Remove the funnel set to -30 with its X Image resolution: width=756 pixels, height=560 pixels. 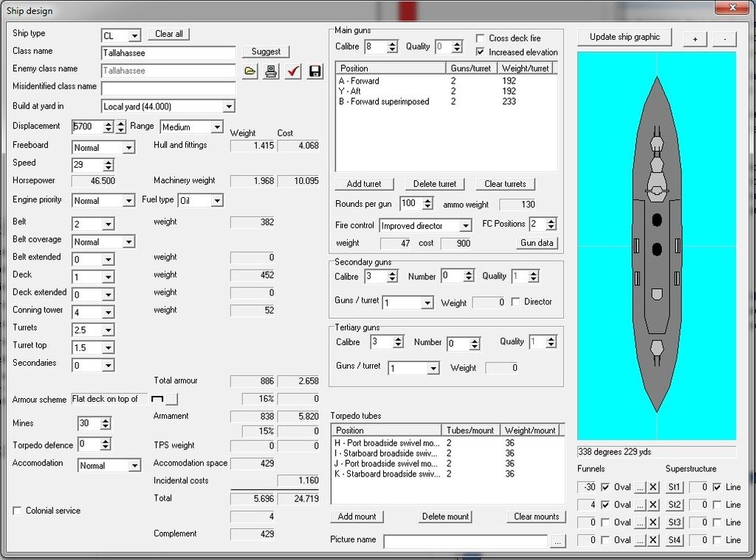653,487
